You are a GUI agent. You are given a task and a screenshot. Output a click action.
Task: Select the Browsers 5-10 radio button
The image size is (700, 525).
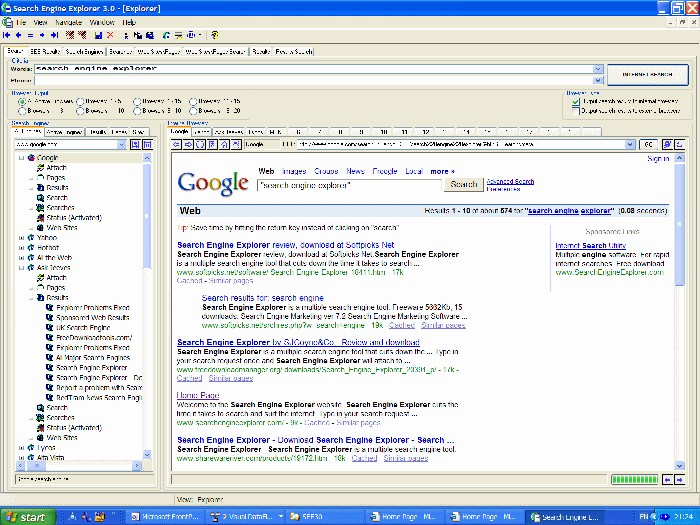pyautogui.click(x=137, y=111)
